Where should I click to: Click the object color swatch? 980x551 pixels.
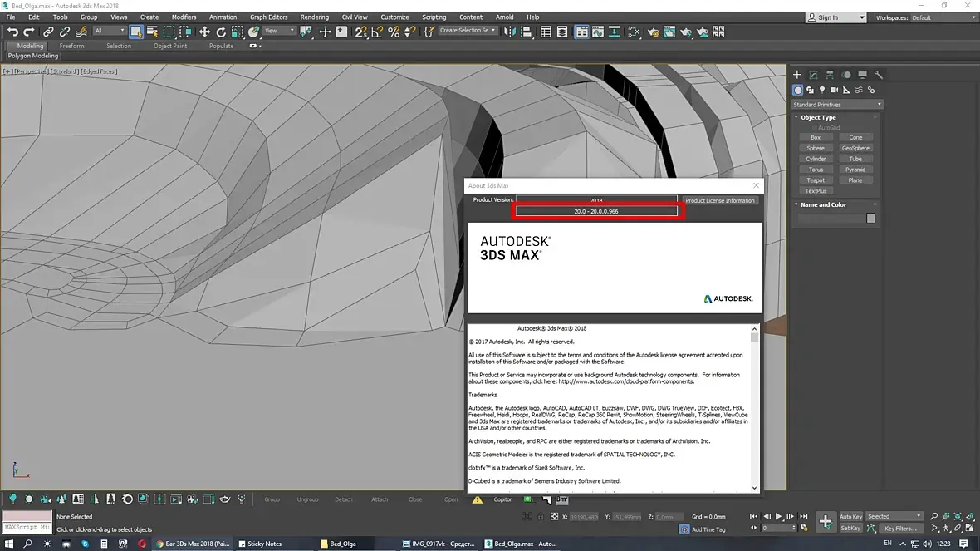(x=870, y=219)
